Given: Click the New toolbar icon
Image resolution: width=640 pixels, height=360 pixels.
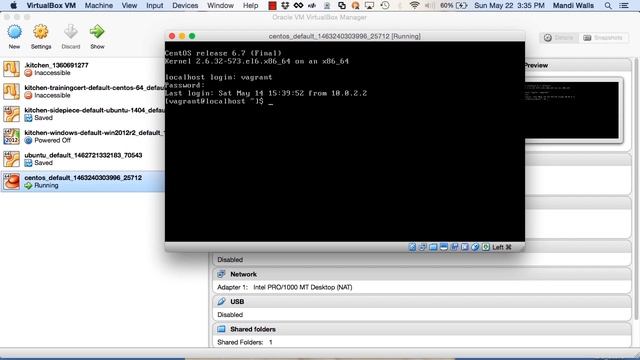Looking at the screenshot, I should pyautogui.click(x=14, y=32).
